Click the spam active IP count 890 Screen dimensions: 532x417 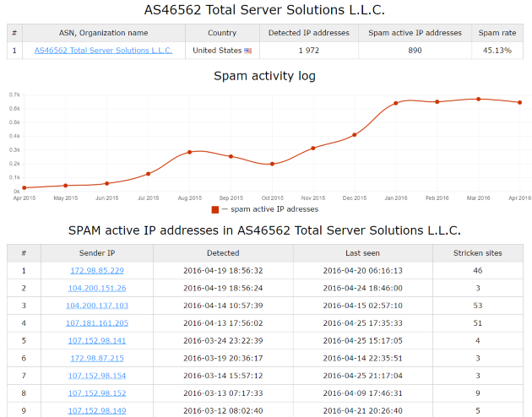click(415, 51)
